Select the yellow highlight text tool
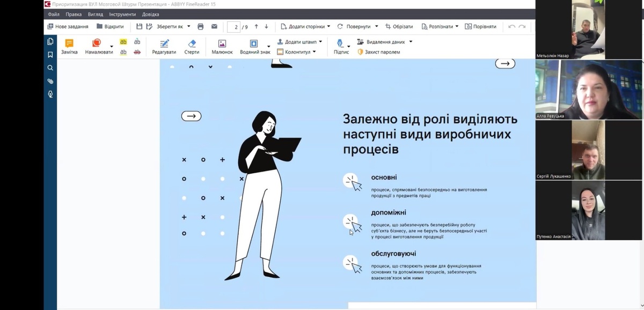The image size is (644, 310). tap(123, 42)
